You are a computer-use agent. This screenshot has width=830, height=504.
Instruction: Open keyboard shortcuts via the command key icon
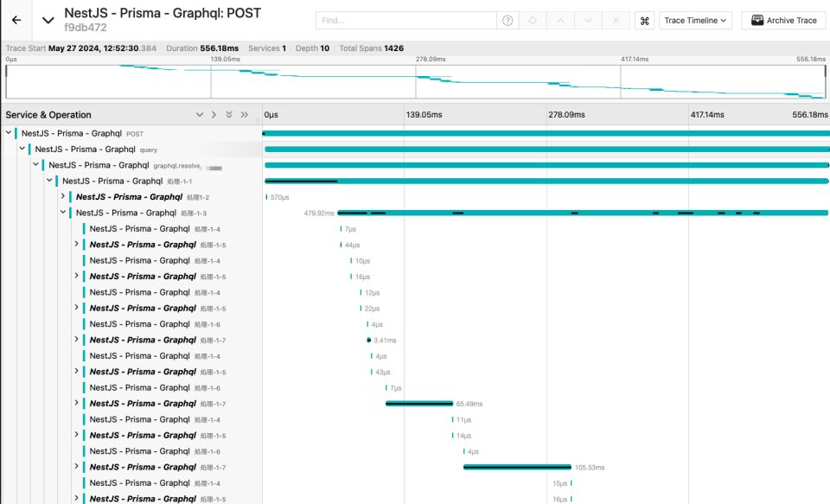click(645, 20)
